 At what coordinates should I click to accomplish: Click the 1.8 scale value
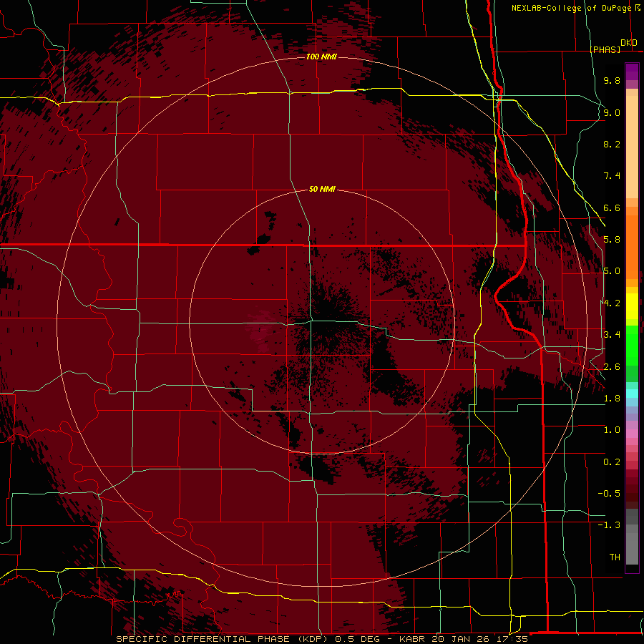tap(612, 399)
